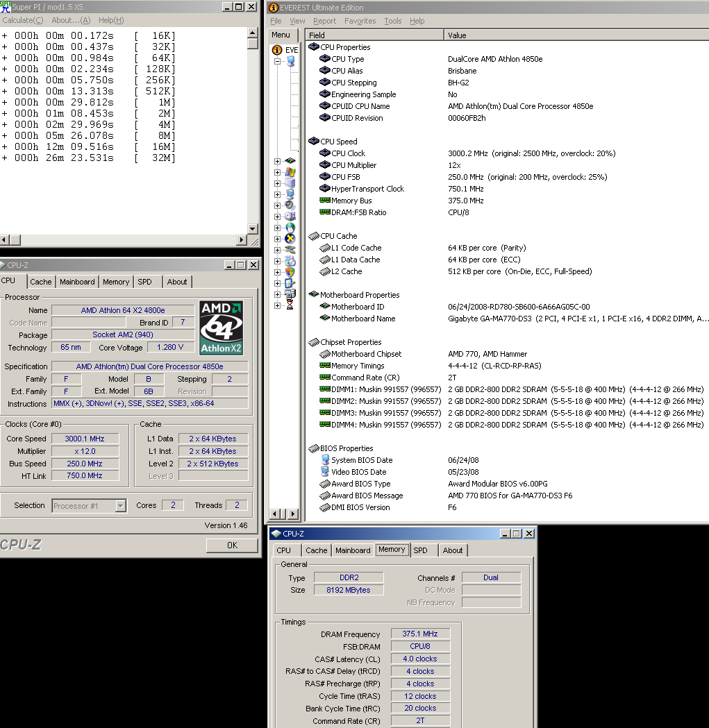
Task: Click Super PI scrollbar up arrow
Action: point(253,33)
